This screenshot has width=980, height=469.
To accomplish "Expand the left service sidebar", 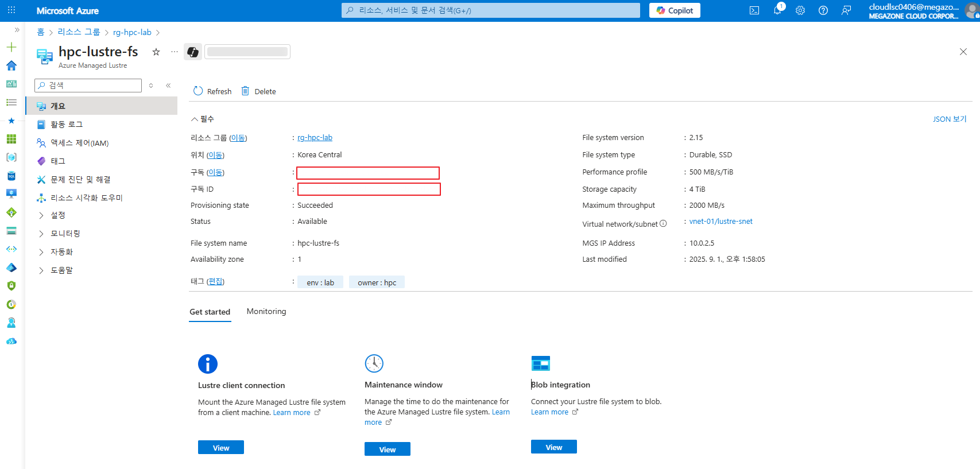I will tap(17, 29).
